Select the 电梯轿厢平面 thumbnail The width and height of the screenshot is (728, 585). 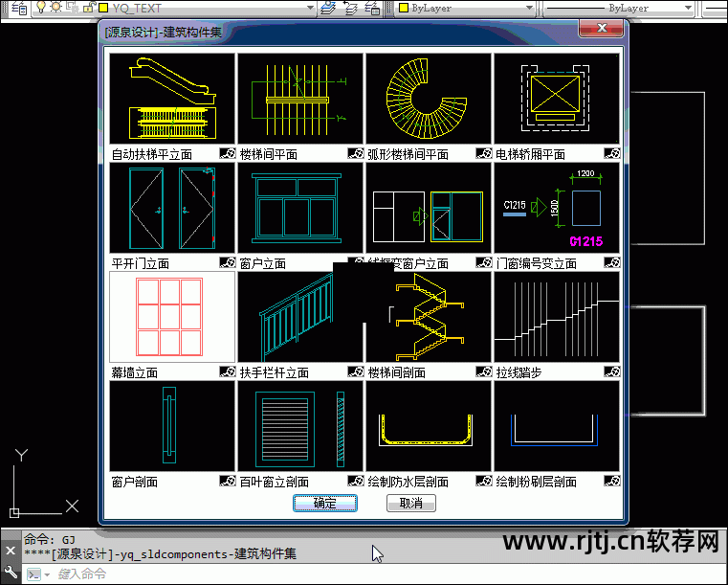click(x=557, y=99)
